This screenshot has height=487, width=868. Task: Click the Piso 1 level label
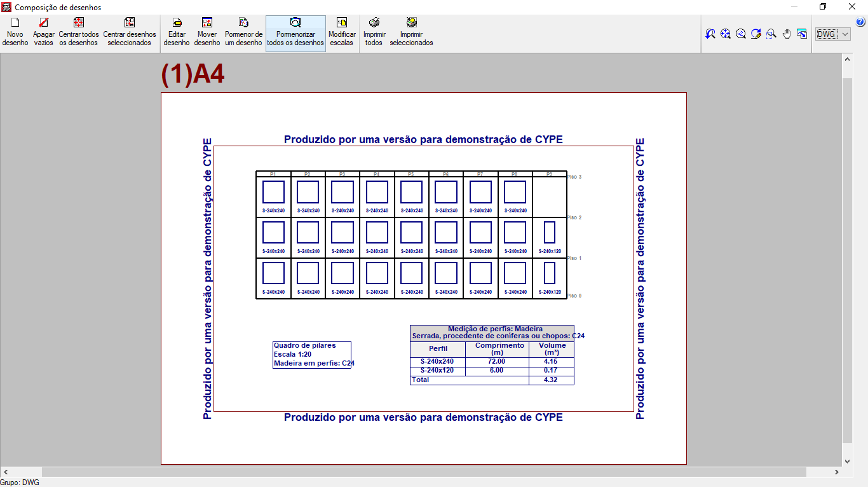point(574,258)
